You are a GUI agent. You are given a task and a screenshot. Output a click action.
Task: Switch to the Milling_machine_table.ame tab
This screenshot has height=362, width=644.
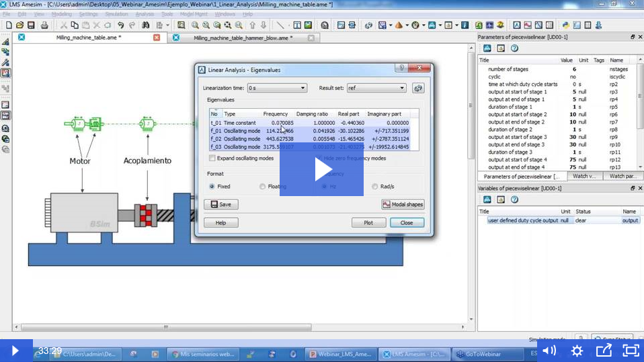click(89, 38)
